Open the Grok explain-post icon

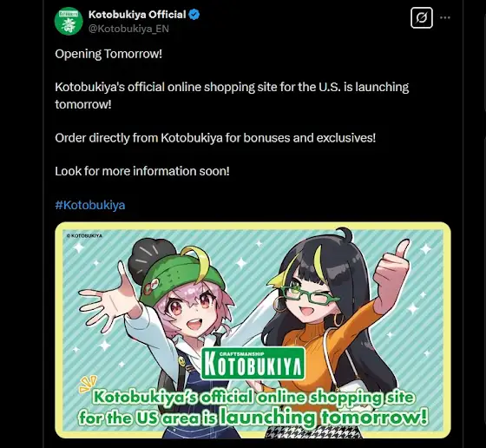coord(422,17)
